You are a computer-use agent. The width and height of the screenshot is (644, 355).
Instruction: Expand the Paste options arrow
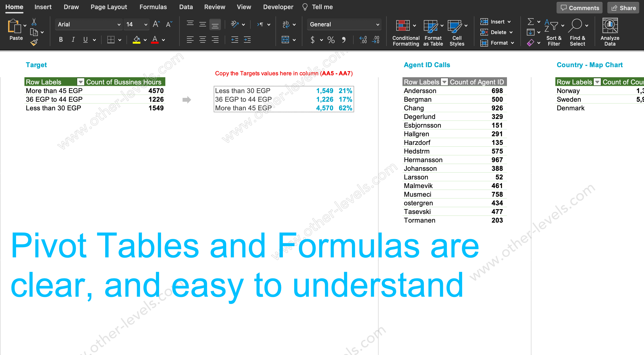(25, 25)
